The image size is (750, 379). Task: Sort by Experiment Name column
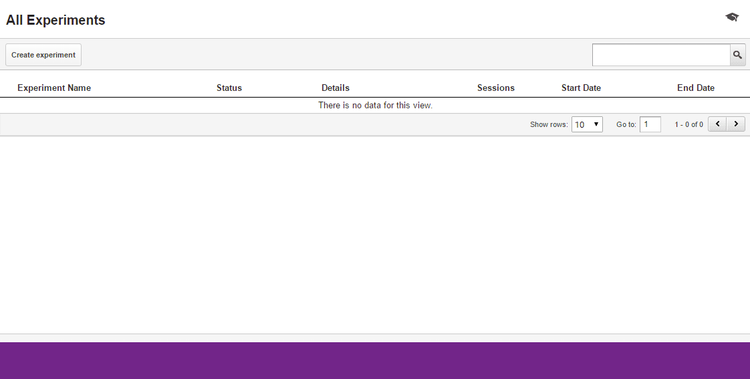pos(54,88)
